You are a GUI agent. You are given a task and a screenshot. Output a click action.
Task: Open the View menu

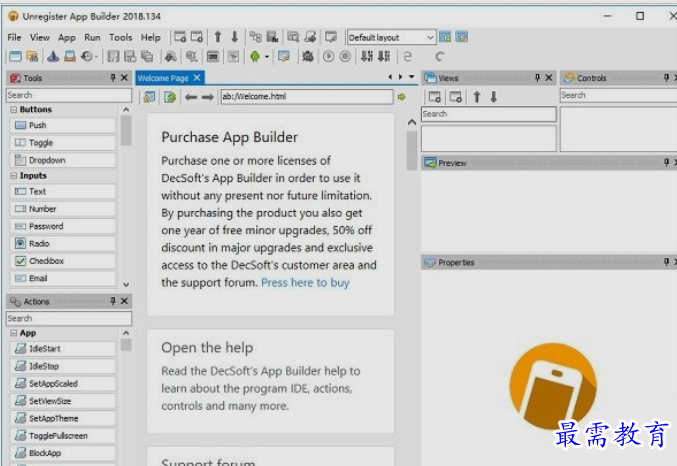pos(40,38)
